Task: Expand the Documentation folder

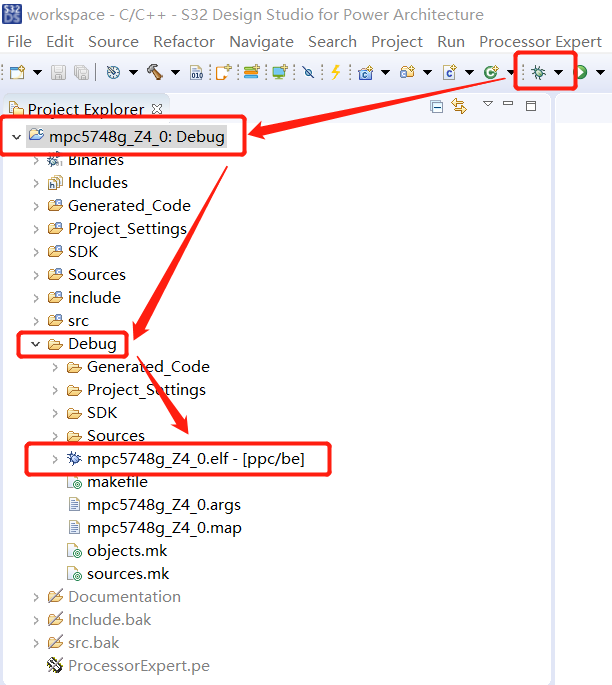Action: (x=36, y=597)
